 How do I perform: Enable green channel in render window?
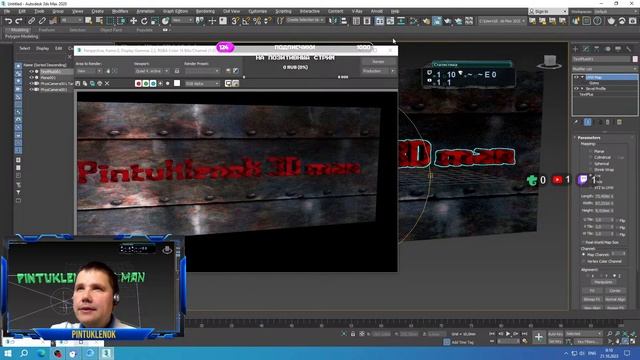click(x=146, y=83)
